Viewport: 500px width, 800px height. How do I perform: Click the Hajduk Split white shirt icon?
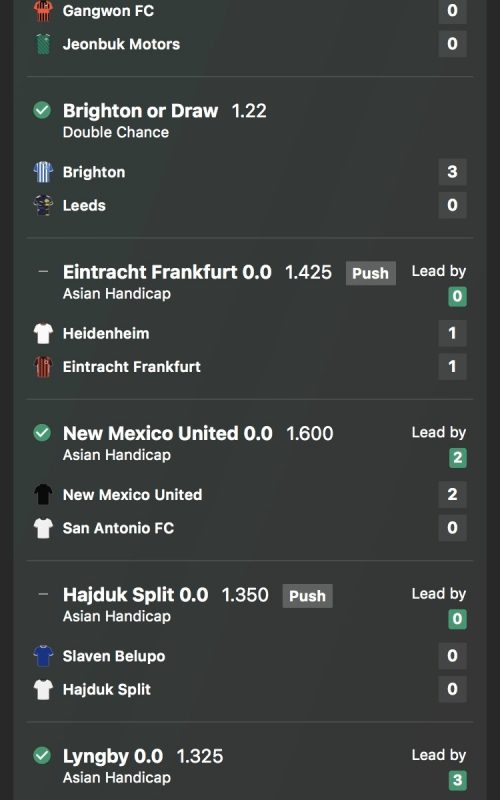(43, 689)
